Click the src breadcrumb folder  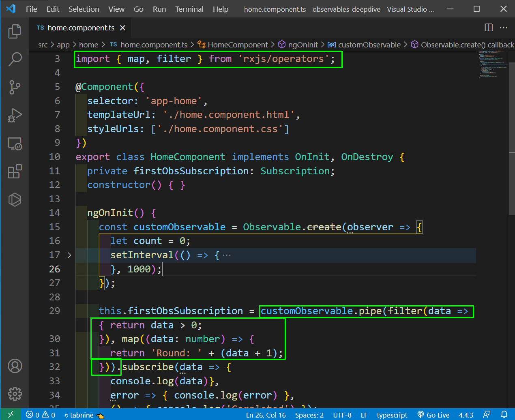coord(43,45)
